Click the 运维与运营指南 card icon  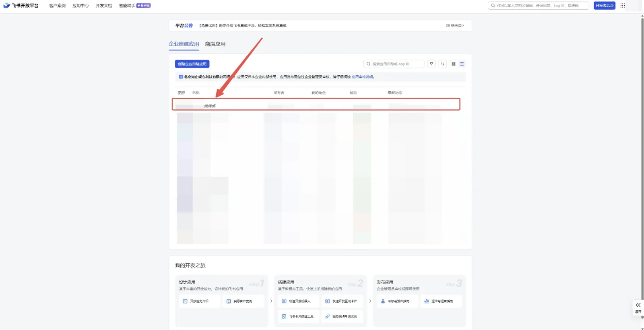427,301
